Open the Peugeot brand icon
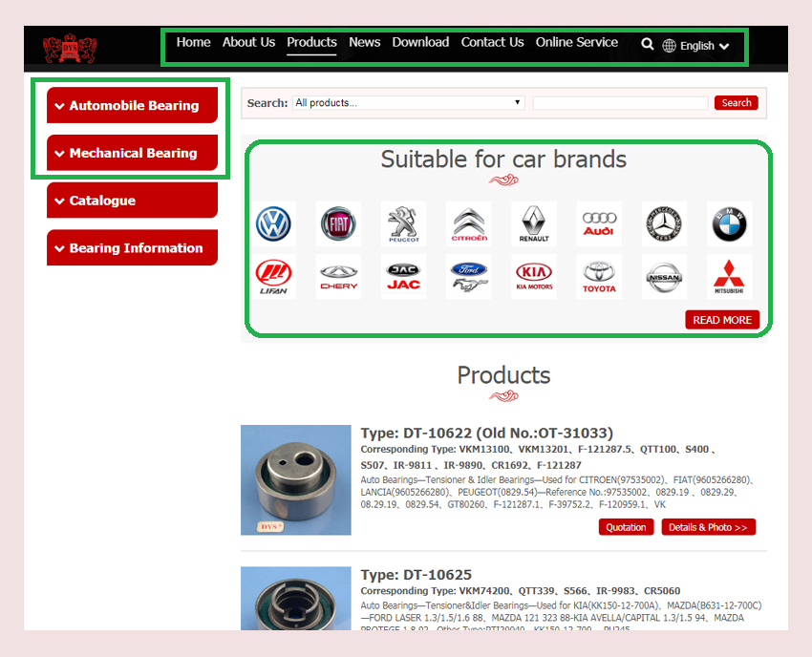The width and height of the screenshot is (812, 657). (403, 224)
